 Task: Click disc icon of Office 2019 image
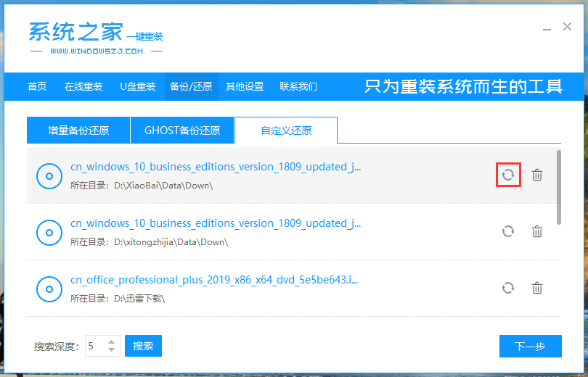pos(49,289)
